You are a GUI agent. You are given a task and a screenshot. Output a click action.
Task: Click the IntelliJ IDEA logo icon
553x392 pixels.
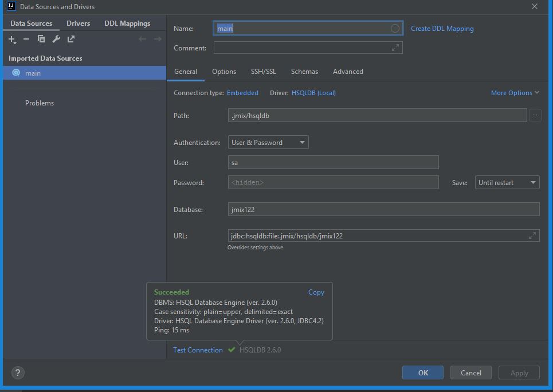point(11,6)
